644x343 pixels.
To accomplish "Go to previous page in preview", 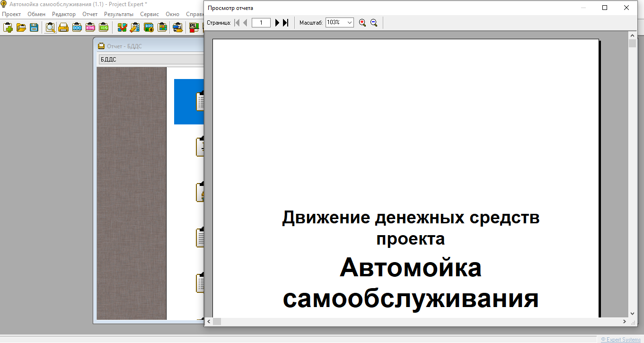I will (x=245, y=23).
